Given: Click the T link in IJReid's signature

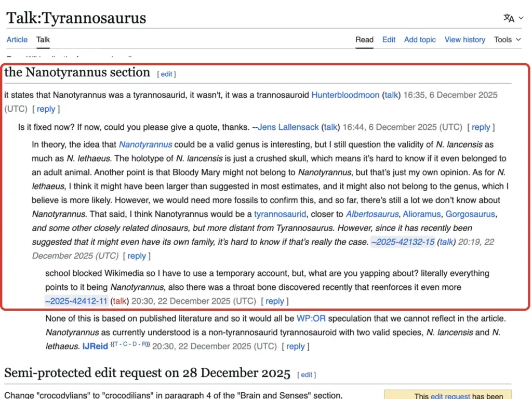Looking at the screenshot, I should point(116,344).
